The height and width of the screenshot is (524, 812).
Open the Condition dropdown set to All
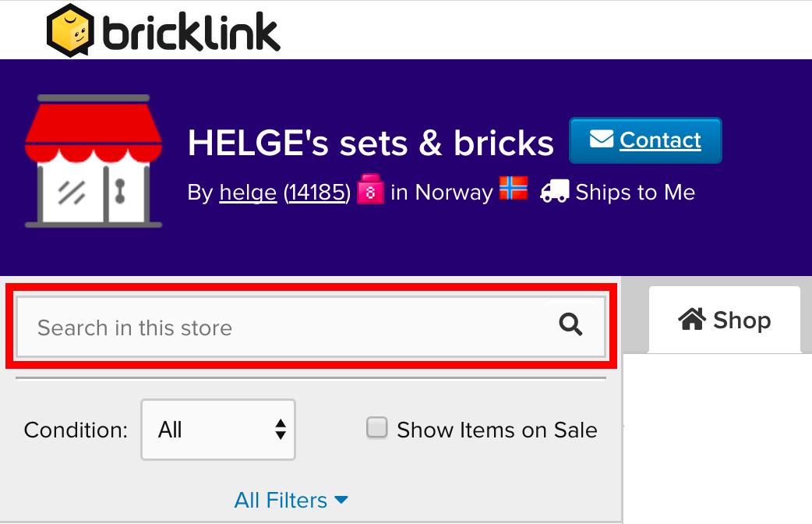[x=218, y=430]
